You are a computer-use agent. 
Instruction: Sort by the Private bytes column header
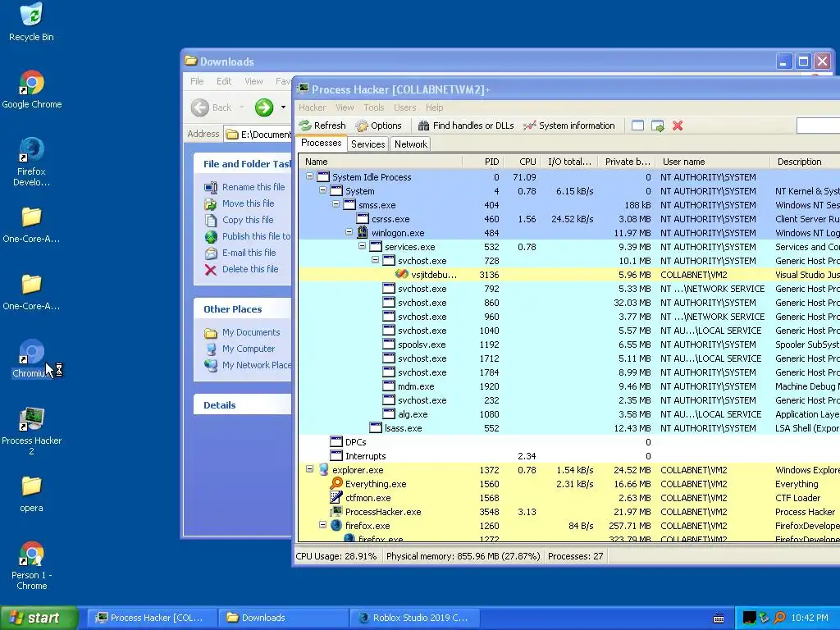[x=626, y=162]
